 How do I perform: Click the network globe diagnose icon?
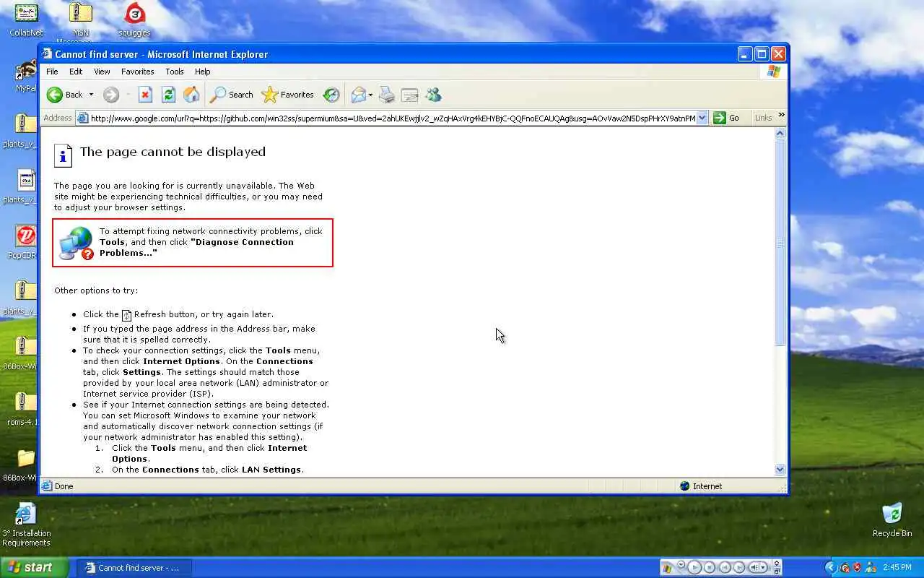tap(77, 243)
